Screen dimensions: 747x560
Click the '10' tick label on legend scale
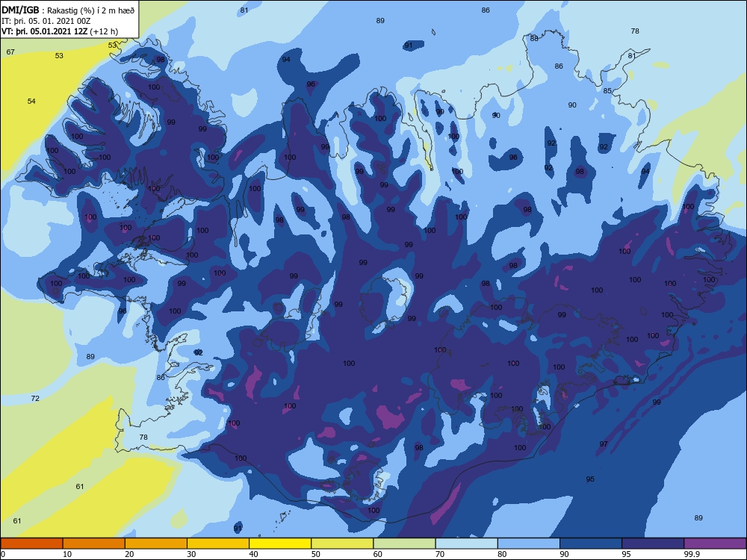click(67, 554)
